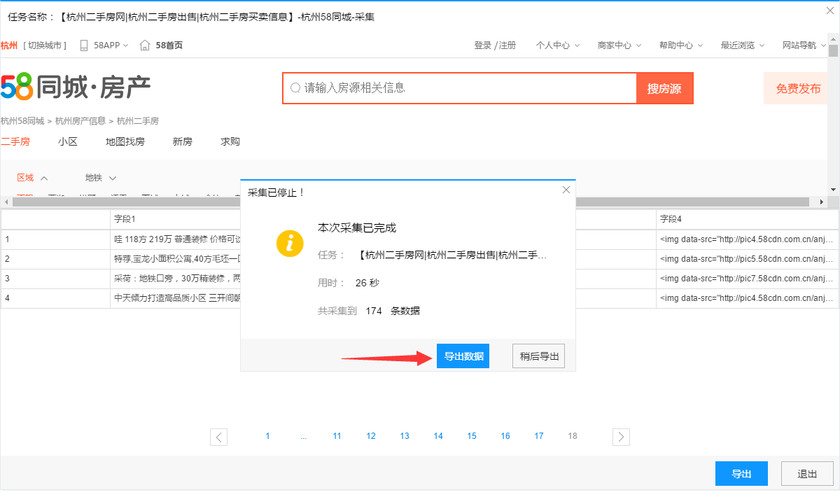840x504 pixels.
Task: Close the task window with top X
Action: point(830,10)
